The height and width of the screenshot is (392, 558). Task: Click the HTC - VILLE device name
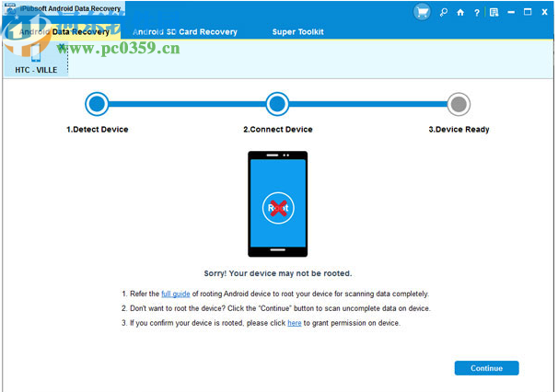point(36,70)
